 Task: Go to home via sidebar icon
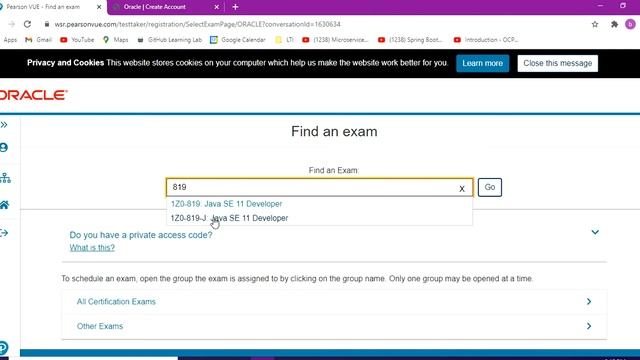click(x=4, y=205)
